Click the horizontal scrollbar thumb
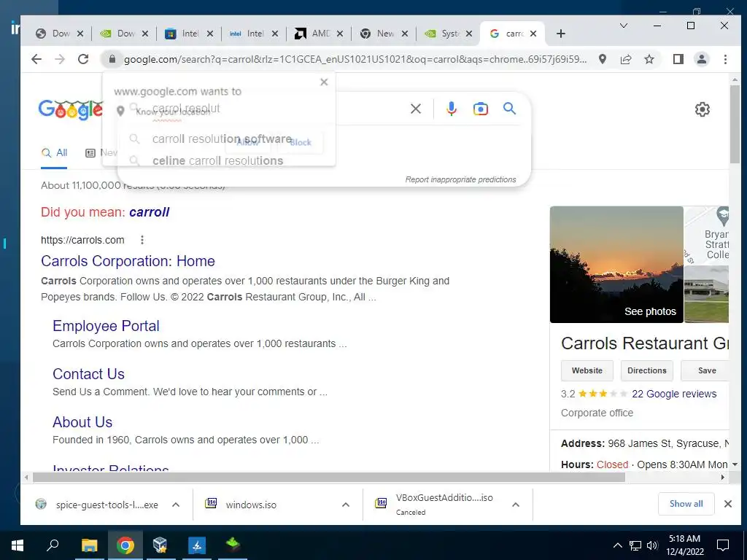This screenshot has height=560, width=747. [x=329, y=477]
